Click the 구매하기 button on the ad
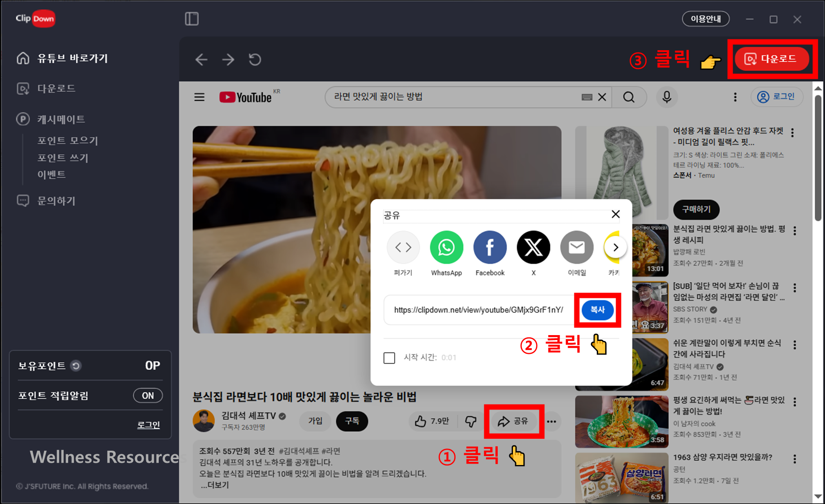 [696, 209]
